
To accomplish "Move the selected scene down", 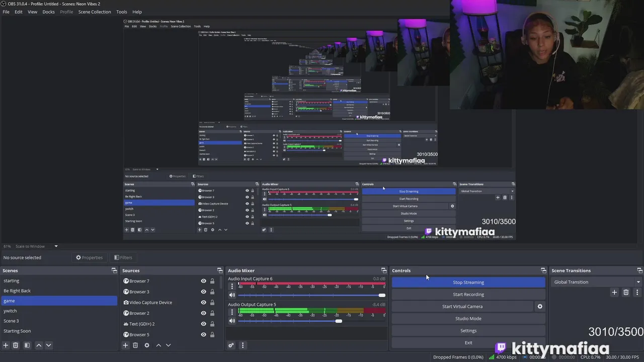I will tap(48, 345).
